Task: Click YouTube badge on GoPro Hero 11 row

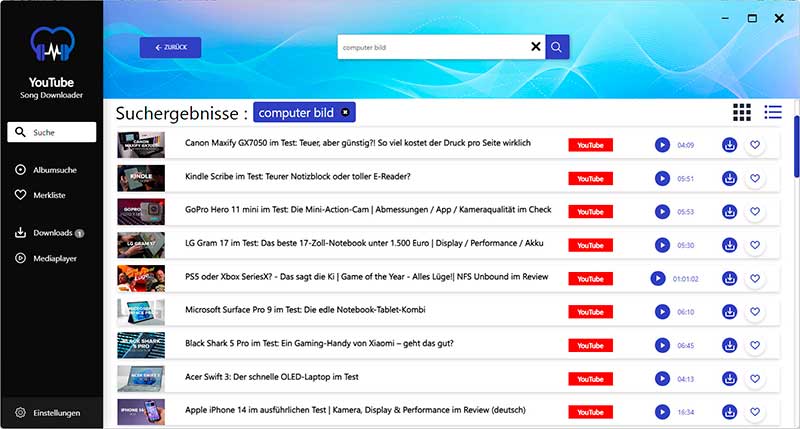Action: click(590, 212)
